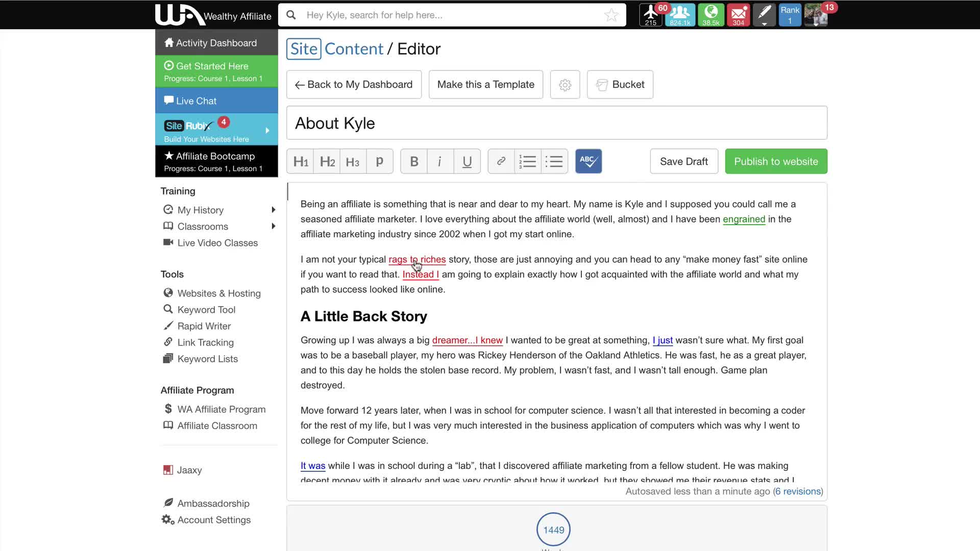Viewport: 980px width, 551px height.
Task: Click the flagged phrase It was
Action: [313, 466]
